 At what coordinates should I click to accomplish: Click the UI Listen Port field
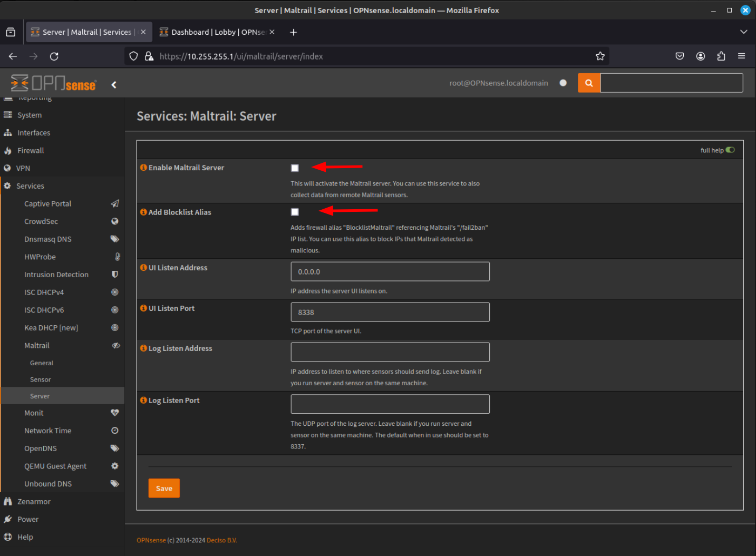click(390, 312)
